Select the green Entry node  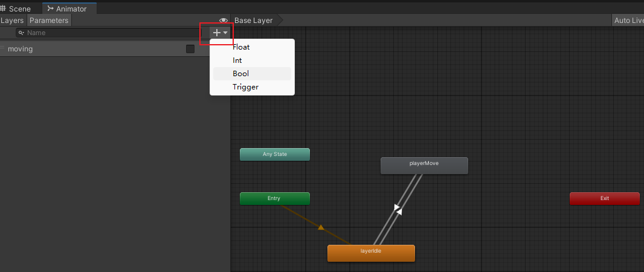(x=275, y=198)
